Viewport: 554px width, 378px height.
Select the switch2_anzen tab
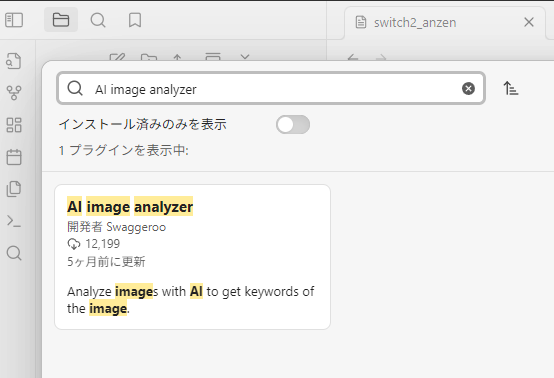pyautogui.click(x=415, y=23)
